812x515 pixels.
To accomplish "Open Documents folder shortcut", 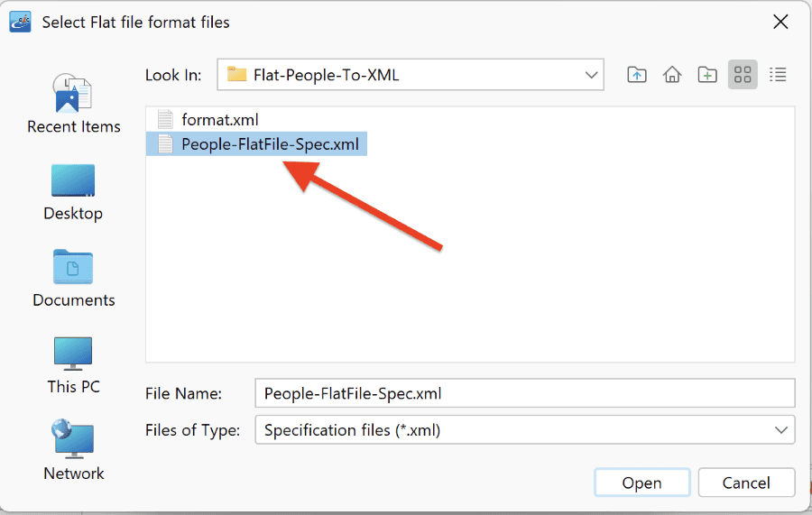I will [74, 279].
